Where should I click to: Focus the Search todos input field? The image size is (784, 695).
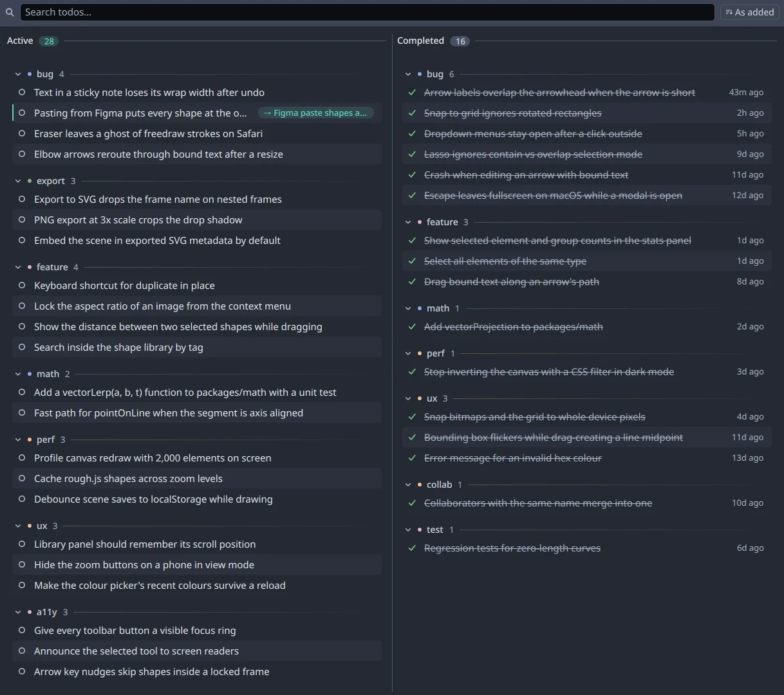click(367, 12)
